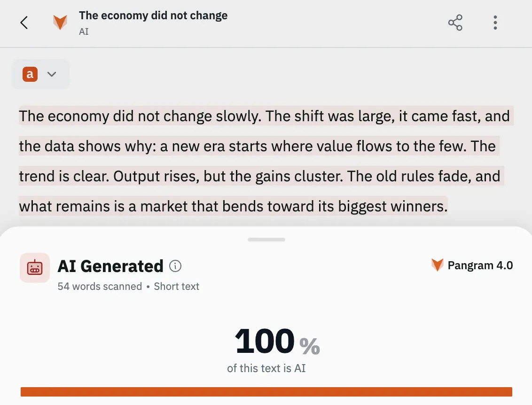Click the 'AI Generated' heading
This screenshot has height=405, width=532.
[x=110, y=266]
